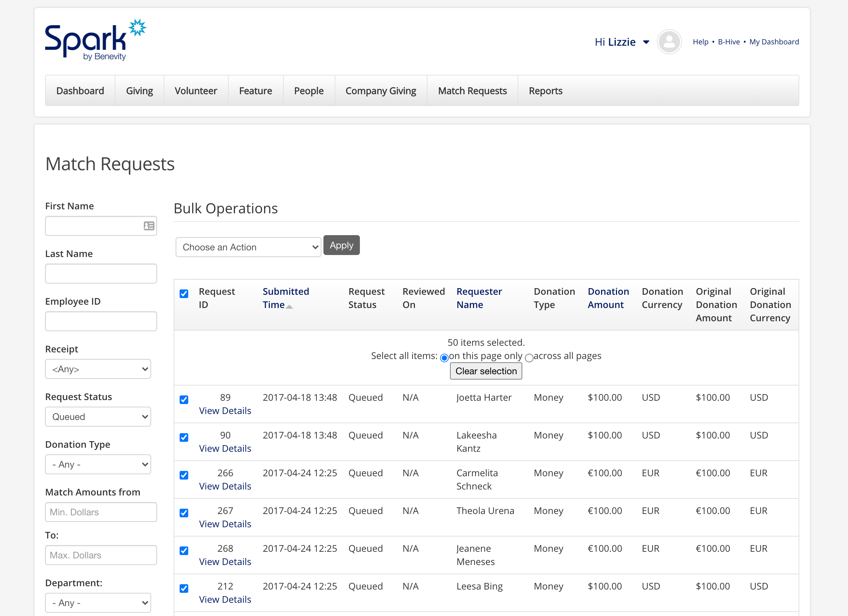This screenshot has width=848, height=616.
Task: Click requester name Joetta Harter
Action: click(484, 397)
